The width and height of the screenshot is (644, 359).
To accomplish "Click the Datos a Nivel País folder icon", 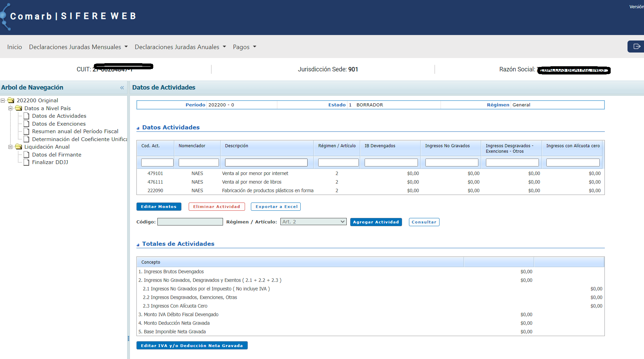I will (19, 108).
